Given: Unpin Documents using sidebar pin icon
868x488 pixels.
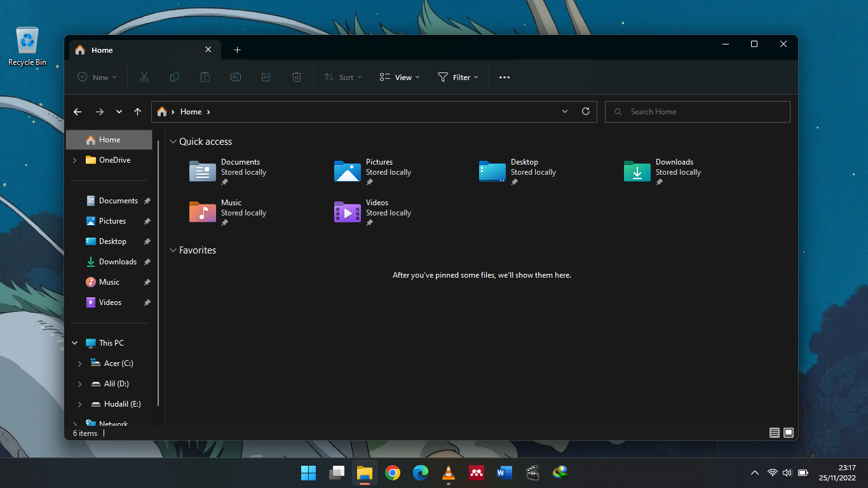Looking at the screenshot, I should point(147,201).
